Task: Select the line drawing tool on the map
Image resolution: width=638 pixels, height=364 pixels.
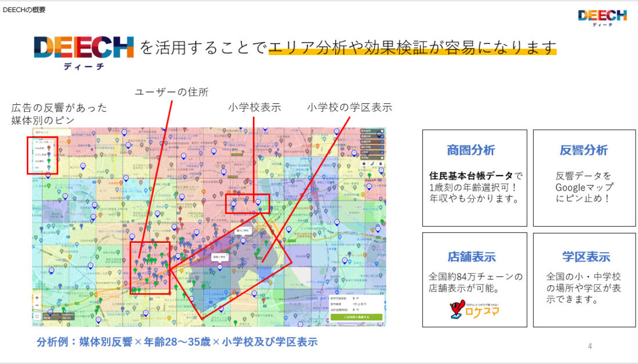Action: (x=372, y=164)
